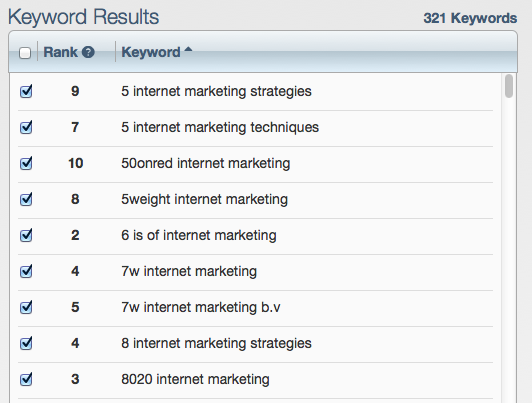
Task: Uncheck '8020 internet marketing' checkbox
Action: click(26, 379)
